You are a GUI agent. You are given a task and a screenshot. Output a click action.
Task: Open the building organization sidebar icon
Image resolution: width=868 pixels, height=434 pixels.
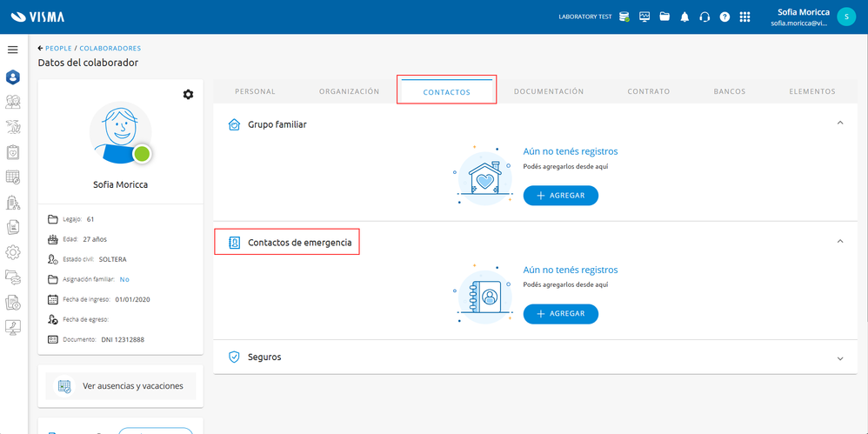13,203
